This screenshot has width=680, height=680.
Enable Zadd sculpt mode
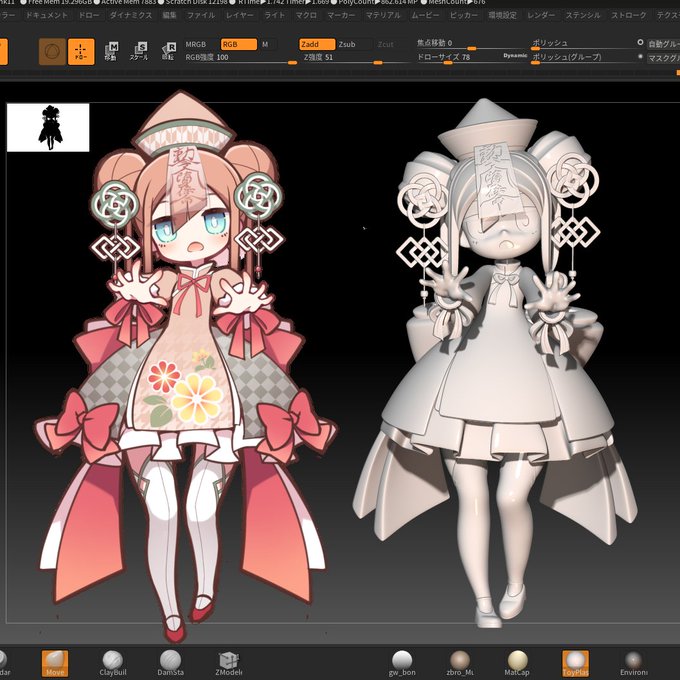[317, 44]
